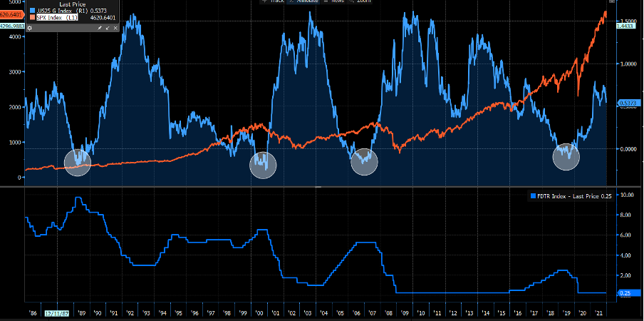Image resolution: width=644 pixels, height=321 pixels.
Task: Click the 4296.9883 left axis value tag
Action: point(12,26)
